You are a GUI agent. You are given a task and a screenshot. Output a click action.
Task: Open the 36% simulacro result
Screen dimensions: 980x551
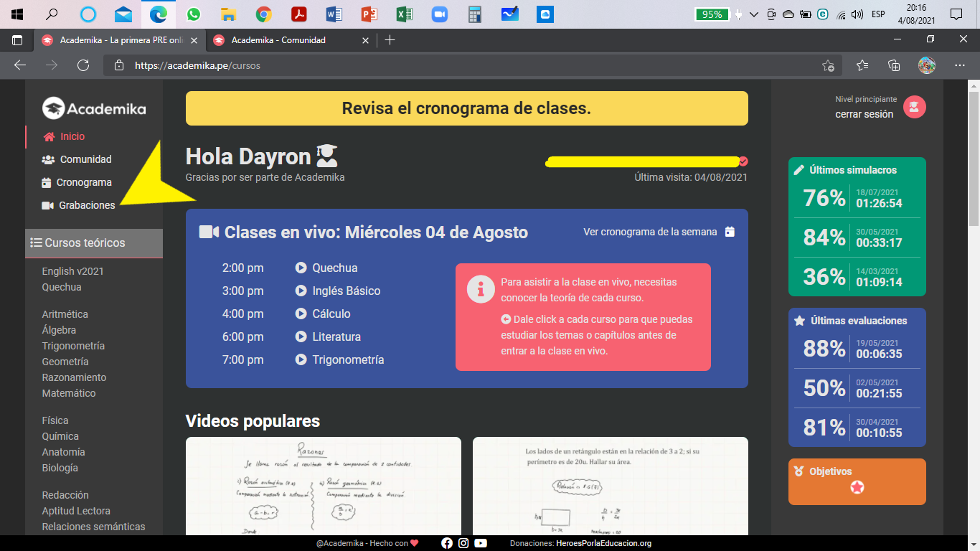857,277
